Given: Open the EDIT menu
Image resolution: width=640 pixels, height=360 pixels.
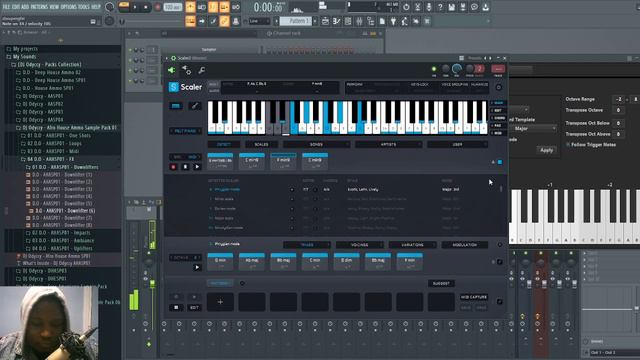Looking at the screenshot, I should (16, 7).
